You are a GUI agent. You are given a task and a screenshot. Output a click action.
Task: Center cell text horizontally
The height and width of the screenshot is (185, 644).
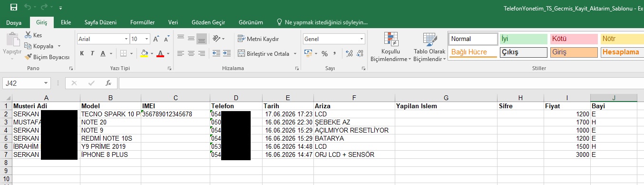[191, 53]
